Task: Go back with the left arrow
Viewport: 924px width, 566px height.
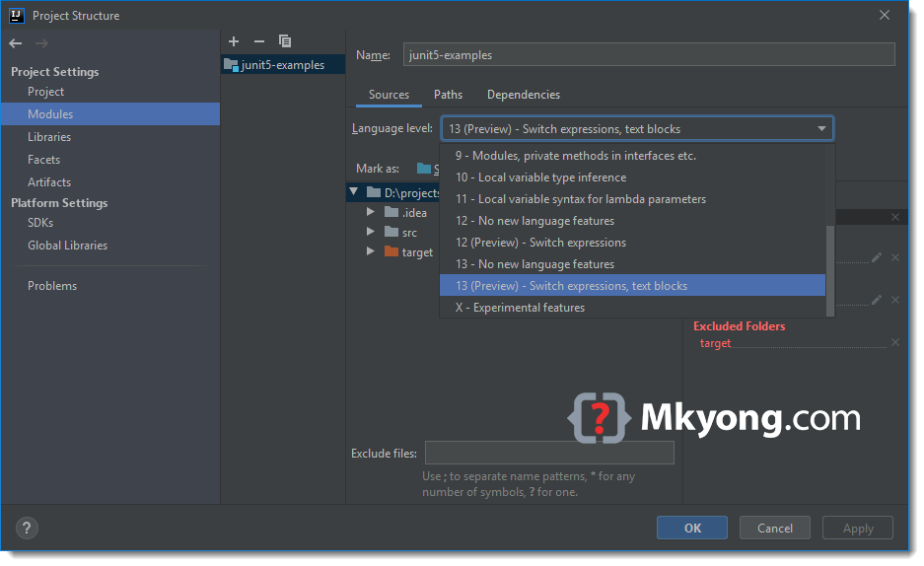Action: (16, 43)
